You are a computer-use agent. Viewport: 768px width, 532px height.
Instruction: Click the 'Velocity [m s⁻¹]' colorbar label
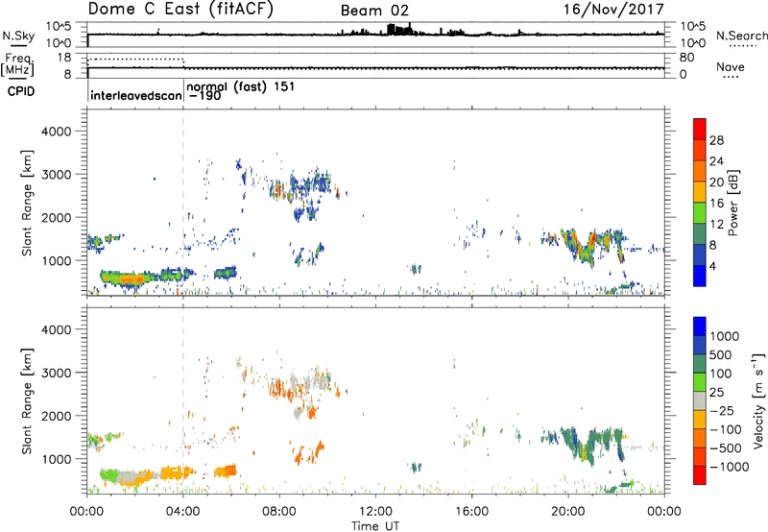point(758,400)
